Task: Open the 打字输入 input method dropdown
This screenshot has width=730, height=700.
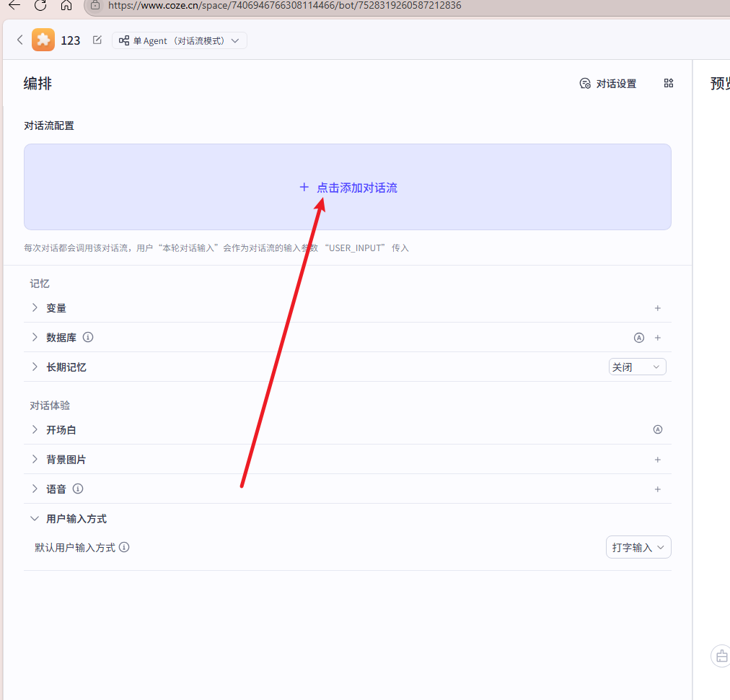Action: 638,548
